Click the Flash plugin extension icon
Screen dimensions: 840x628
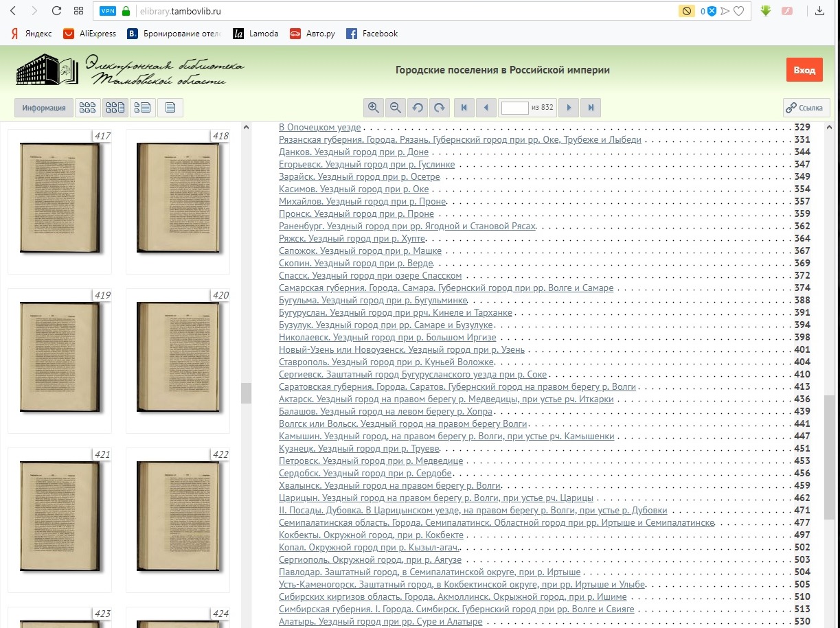[x=788, y=11]
